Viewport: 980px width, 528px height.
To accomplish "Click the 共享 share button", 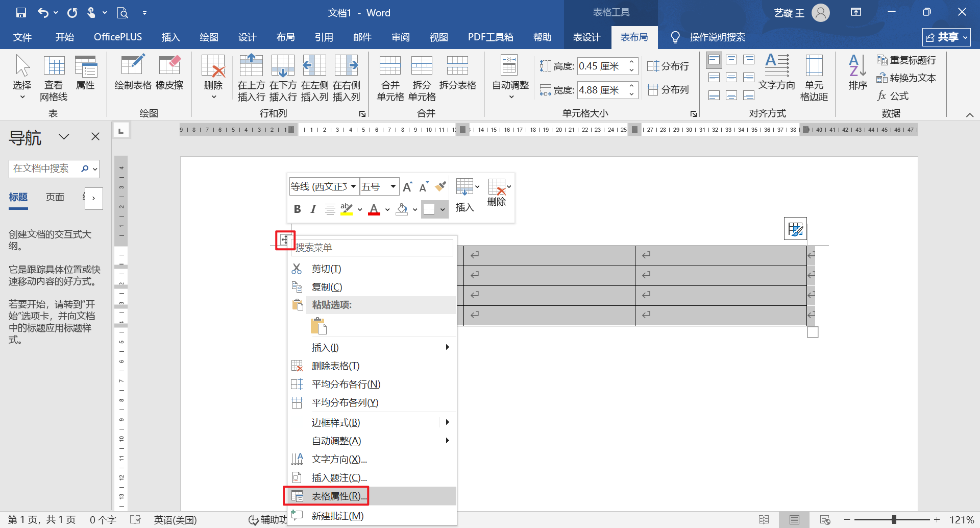I will point(946,37).
